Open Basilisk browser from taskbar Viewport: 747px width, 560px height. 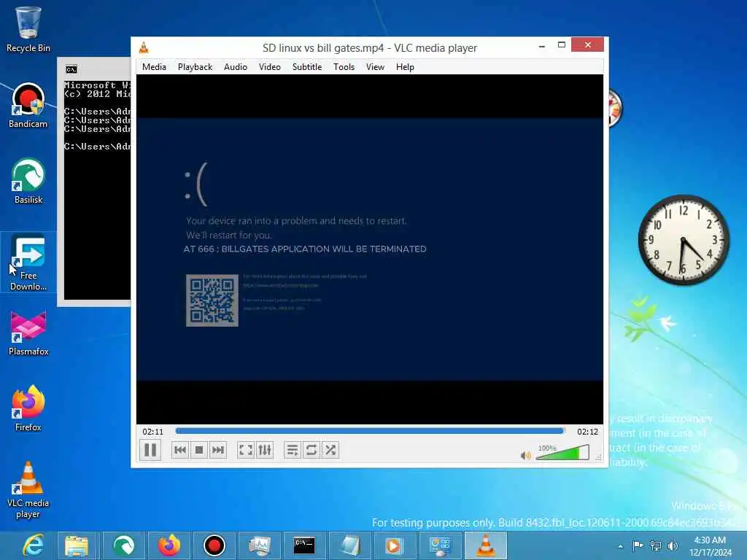pyautogui.click(x=124, y=545)
